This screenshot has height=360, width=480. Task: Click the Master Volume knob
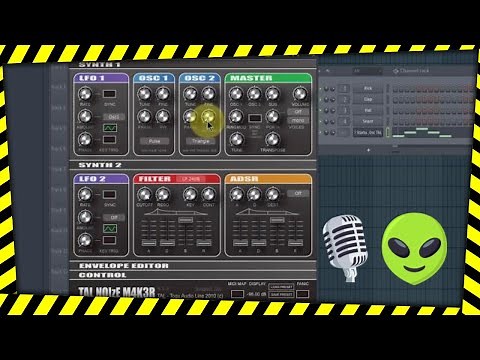(x=300, y=94)
